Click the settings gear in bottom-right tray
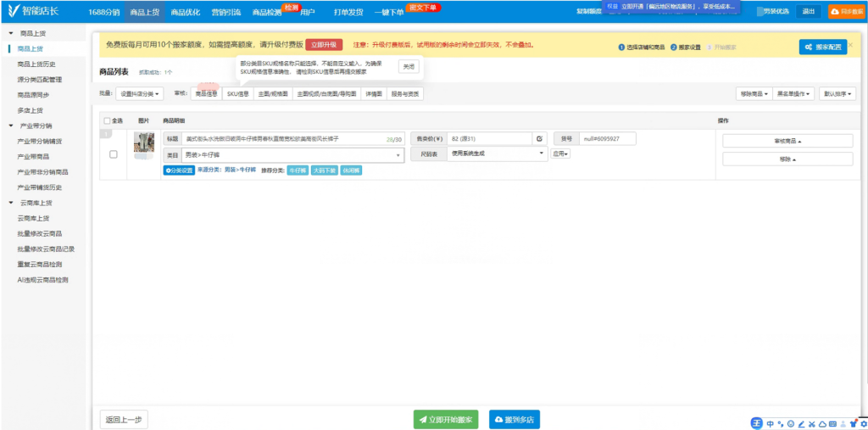 pos(863,423)
